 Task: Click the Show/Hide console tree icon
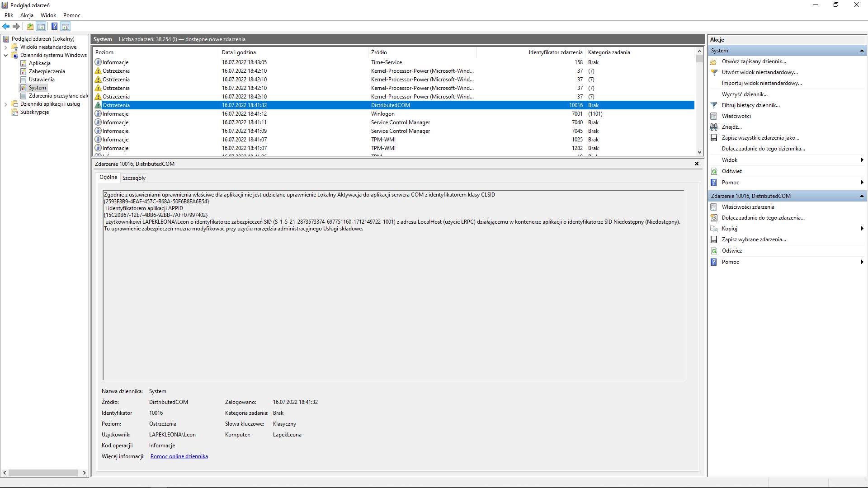click(x=41, y=26)
